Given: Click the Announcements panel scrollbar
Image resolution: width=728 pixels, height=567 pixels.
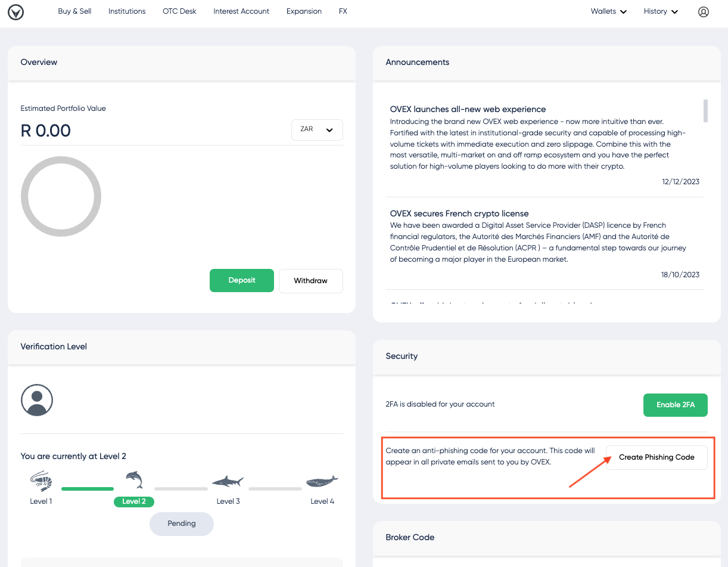Looking at the screenshot, I should tap(706, 111).
